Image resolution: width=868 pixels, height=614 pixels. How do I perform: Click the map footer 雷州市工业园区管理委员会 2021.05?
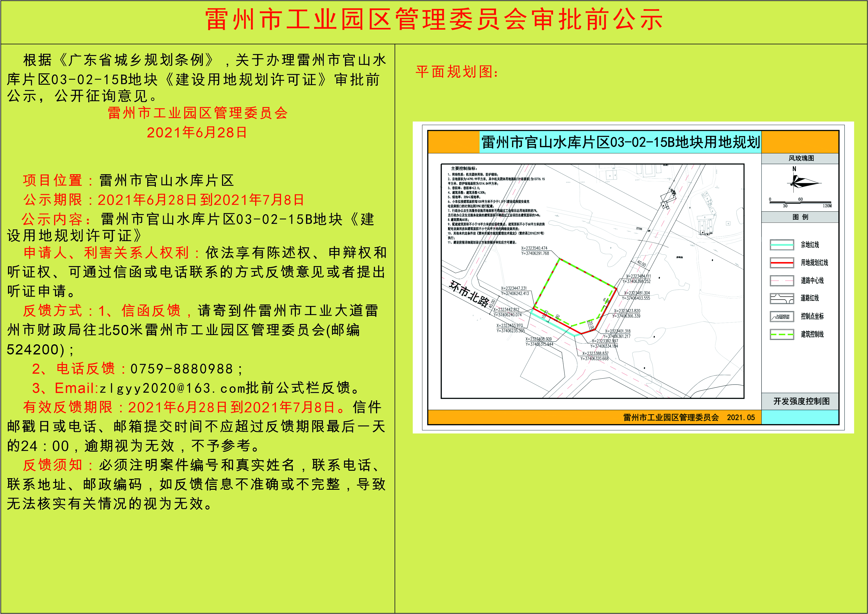point(689,417)
